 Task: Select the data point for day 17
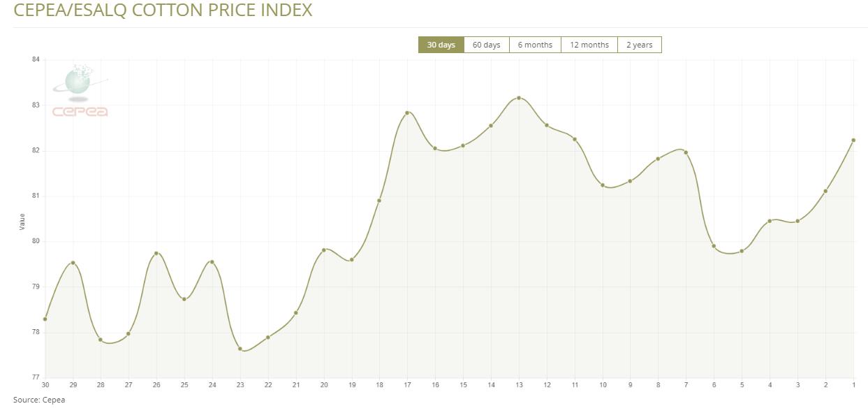(x=407, y=113)
